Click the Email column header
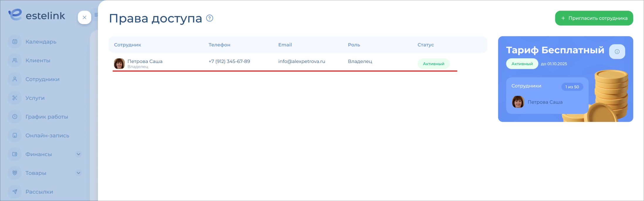This screenshot has height=201, width=644. pyautogui.click(x=285, y=45)
